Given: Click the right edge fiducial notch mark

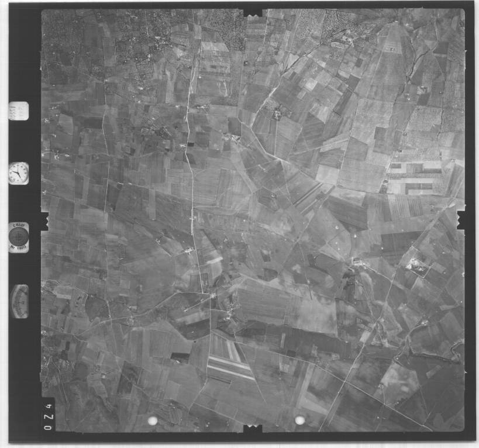Looking at the screenshot, I should (461, 220).
